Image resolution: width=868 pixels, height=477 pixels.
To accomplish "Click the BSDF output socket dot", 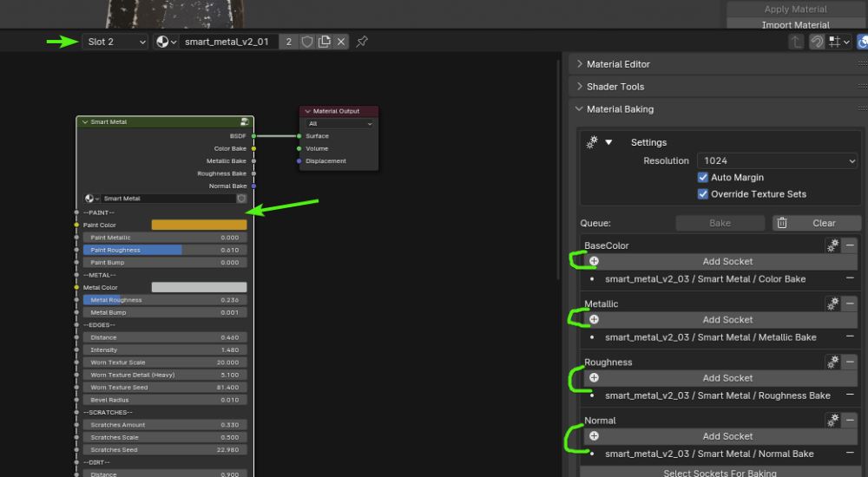I will pyautogui.click(x=253, y=136).
